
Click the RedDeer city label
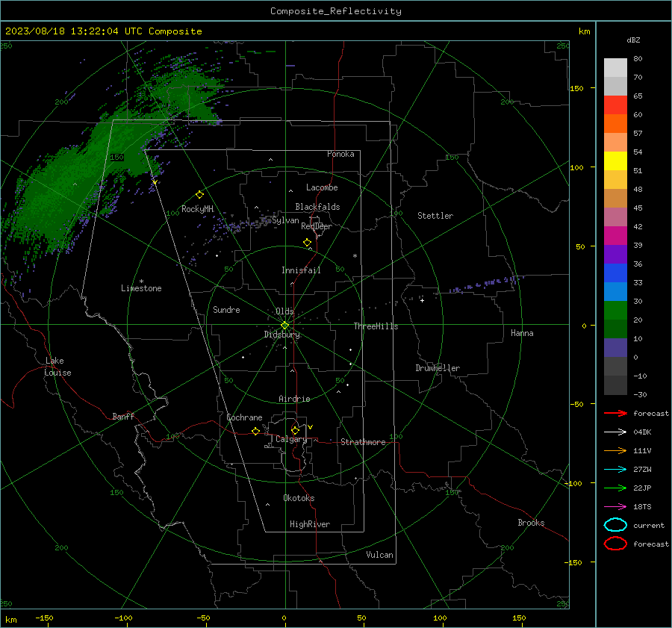317,226
